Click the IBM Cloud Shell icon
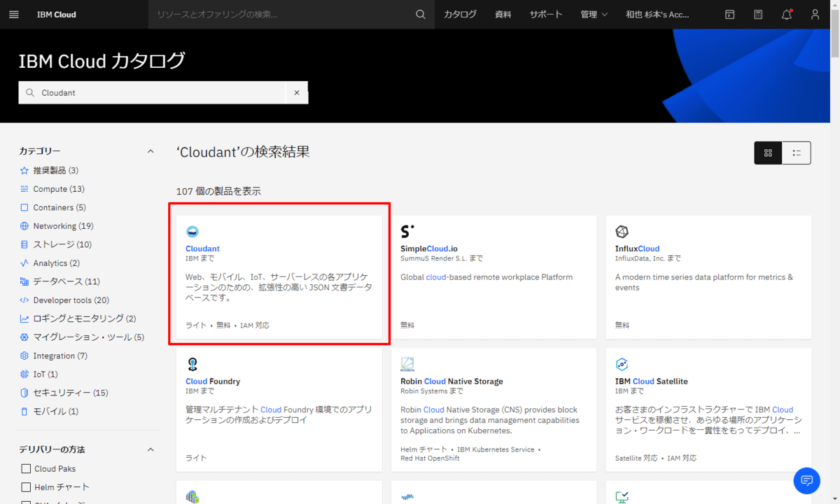 pos(729,14)
